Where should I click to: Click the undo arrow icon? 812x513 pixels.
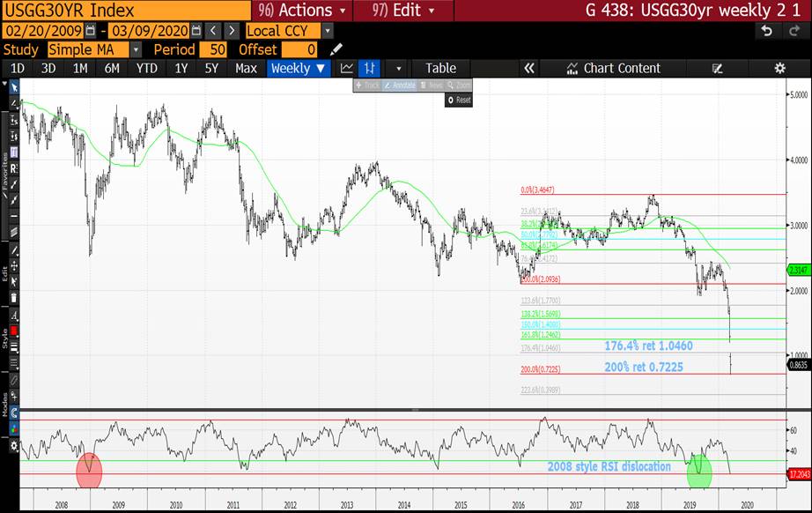point(767,31)
